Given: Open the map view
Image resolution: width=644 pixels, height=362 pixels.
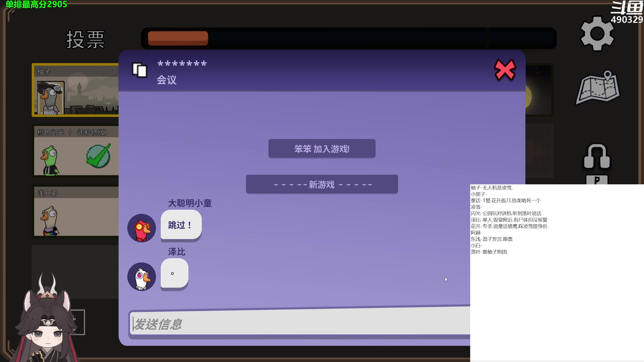Looking at the screenshot, I should click(x=598, y=88).
